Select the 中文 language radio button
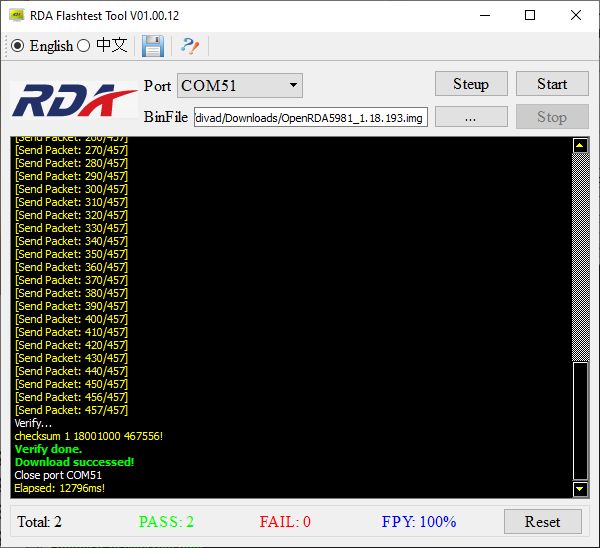Screen dimensions: 600x548 [x=83, y=46]
